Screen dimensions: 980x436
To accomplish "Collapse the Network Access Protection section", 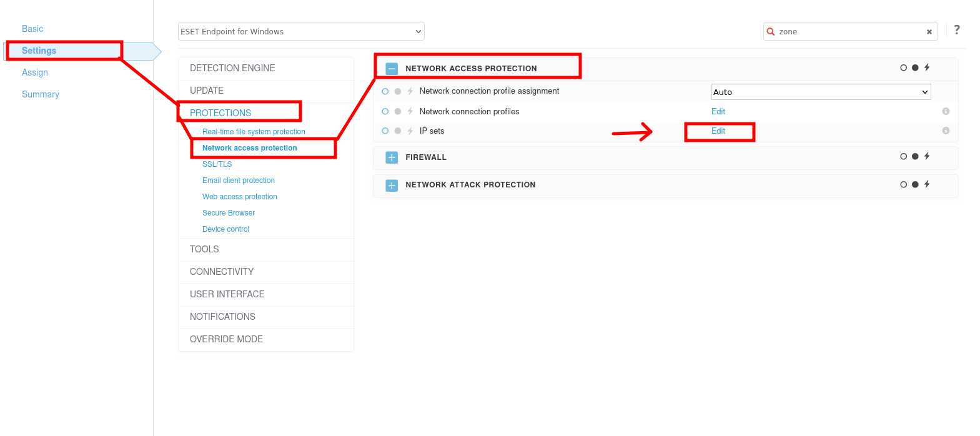I will (x=392, y=69).
